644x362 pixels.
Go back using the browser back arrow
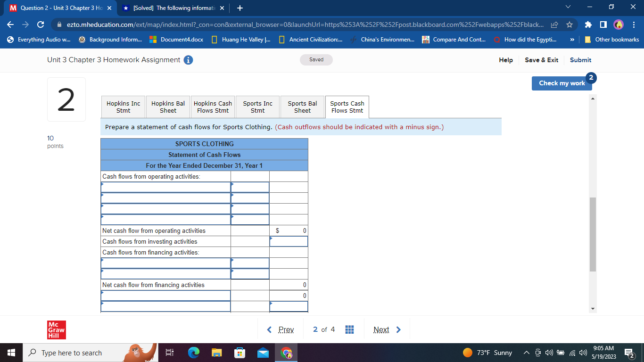10,24
